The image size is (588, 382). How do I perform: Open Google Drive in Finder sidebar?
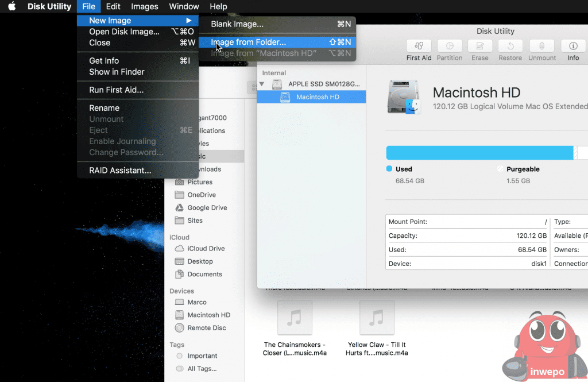(204, 207)
